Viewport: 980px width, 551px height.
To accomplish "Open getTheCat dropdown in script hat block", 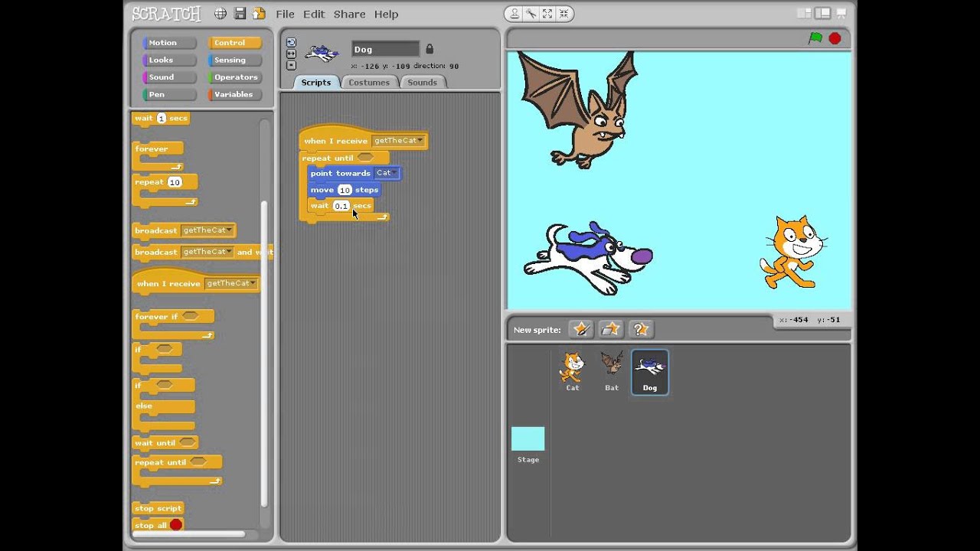I will [398, 141].
